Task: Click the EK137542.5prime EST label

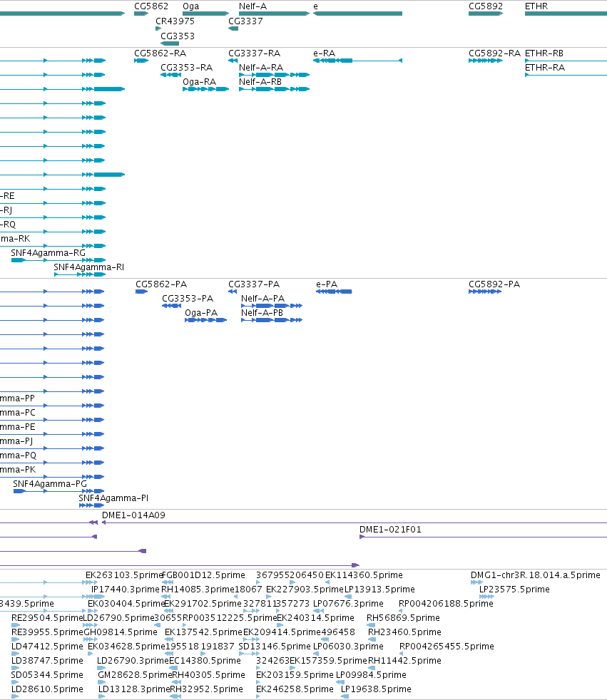Action: 203,632
